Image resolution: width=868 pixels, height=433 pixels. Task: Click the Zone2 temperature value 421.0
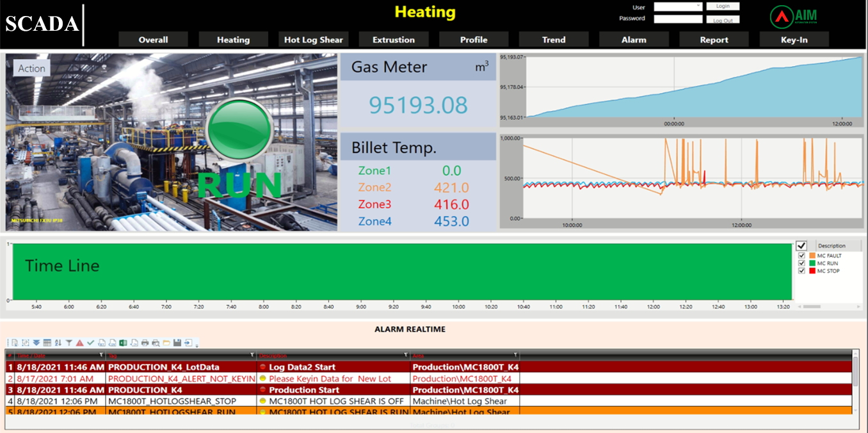(x=451, y=188)
